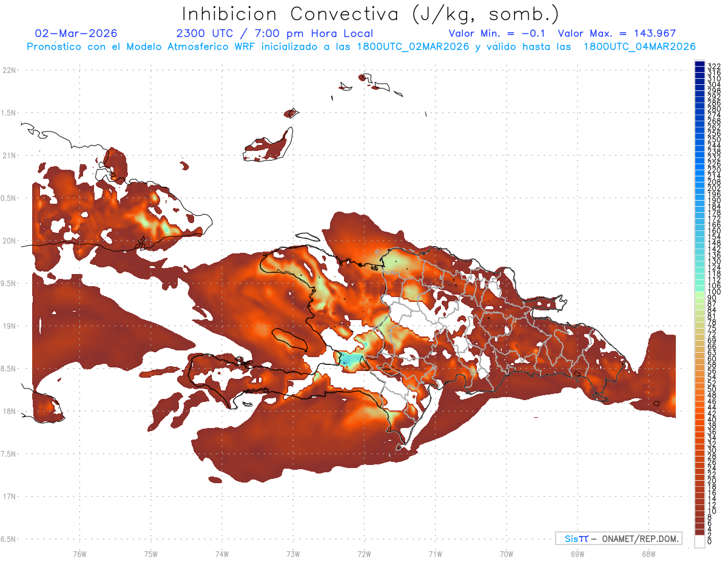Click the "68W" longitude label
This screenshot has height=562, width=728.
pos(649,554)
